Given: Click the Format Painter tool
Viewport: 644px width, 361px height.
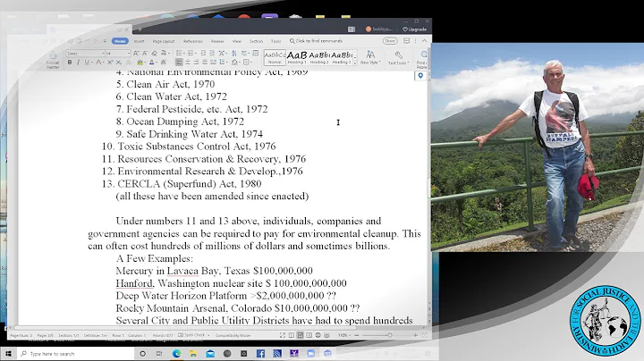Looking at the screenshot, I should click(53, 60).
